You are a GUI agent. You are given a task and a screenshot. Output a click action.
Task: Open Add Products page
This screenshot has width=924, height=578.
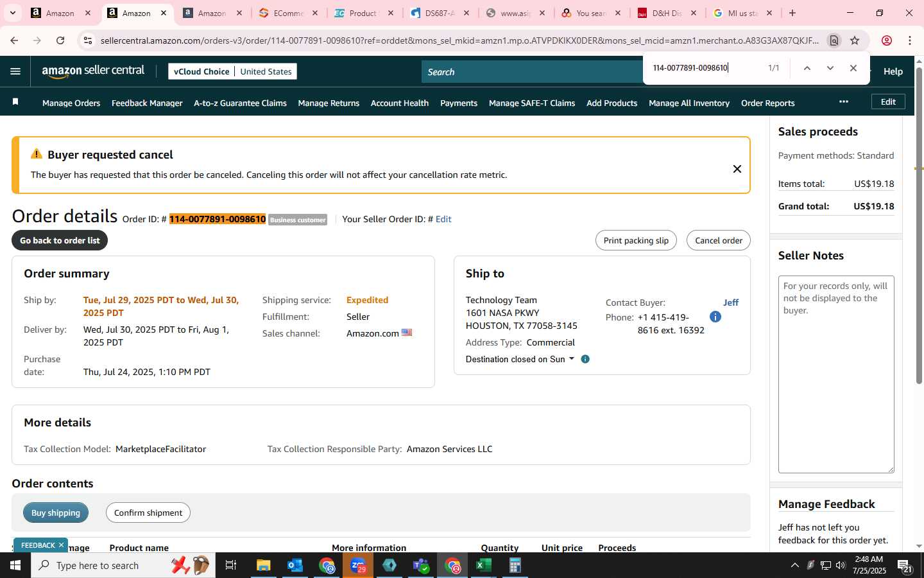click(612, 103)
